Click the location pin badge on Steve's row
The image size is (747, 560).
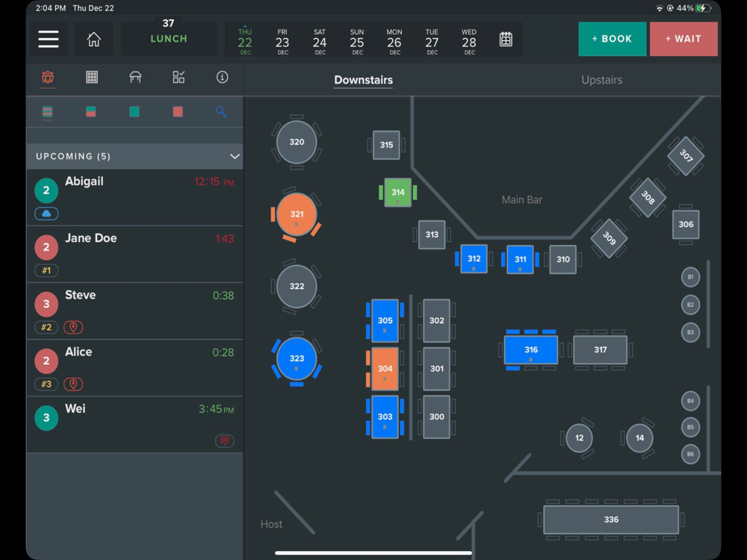coord(73,327)
